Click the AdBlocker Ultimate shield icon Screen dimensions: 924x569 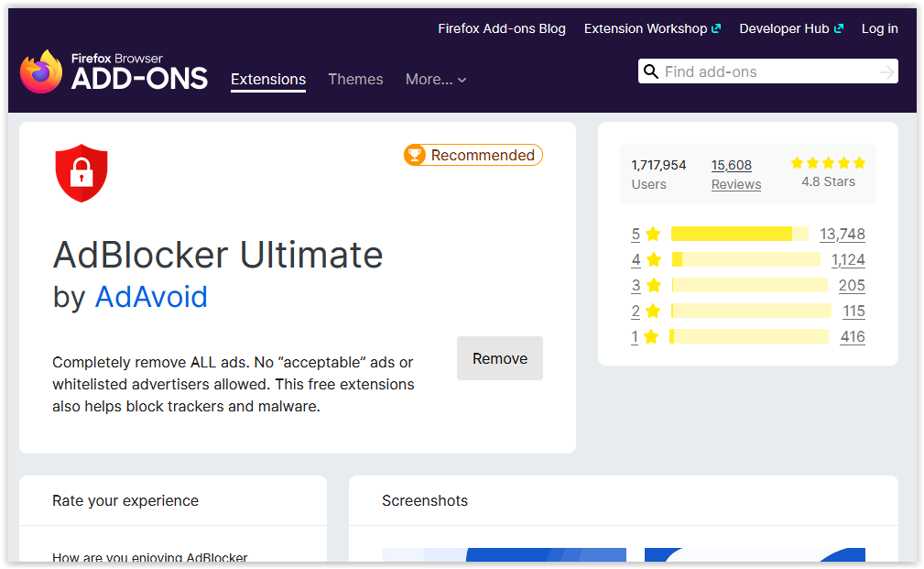pos(82,173)
